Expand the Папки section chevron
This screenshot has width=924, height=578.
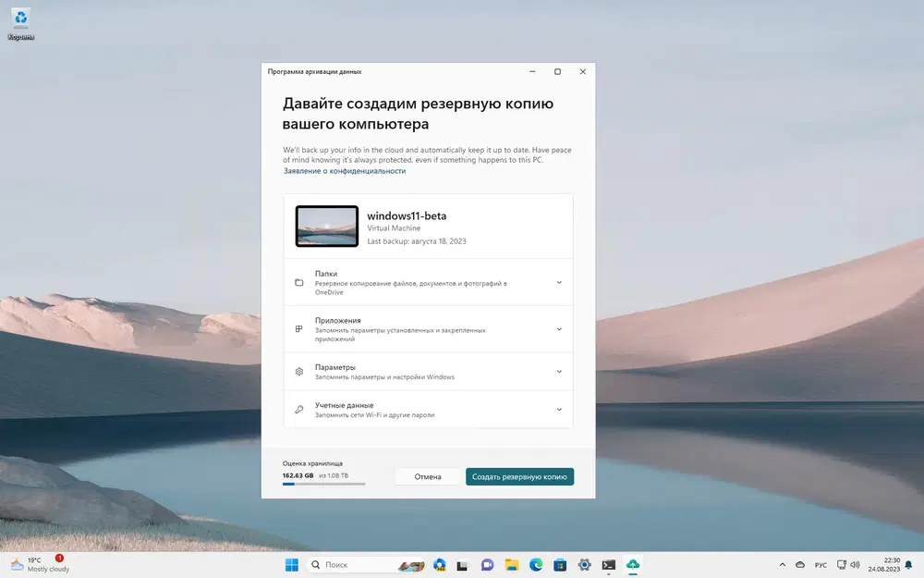(559, 282)
